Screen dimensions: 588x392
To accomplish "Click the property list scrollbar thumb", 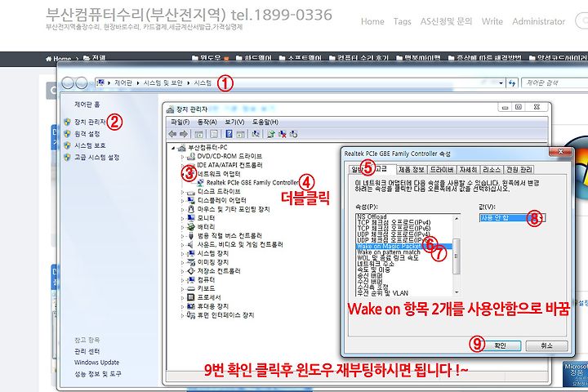I will (x=457, y=256).
